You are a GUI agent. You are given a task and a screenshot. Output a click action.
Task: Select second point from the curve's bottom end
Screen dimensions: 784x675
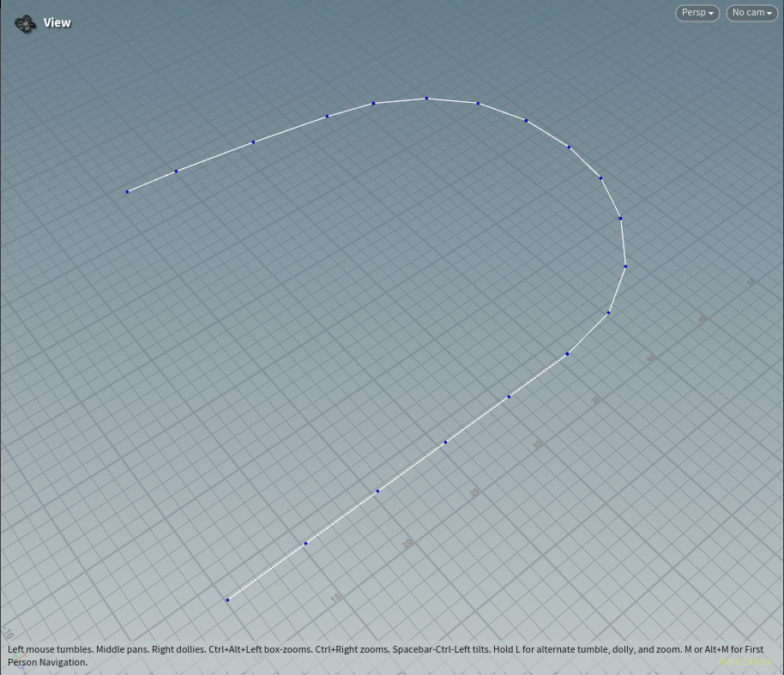tap(305, 543)
